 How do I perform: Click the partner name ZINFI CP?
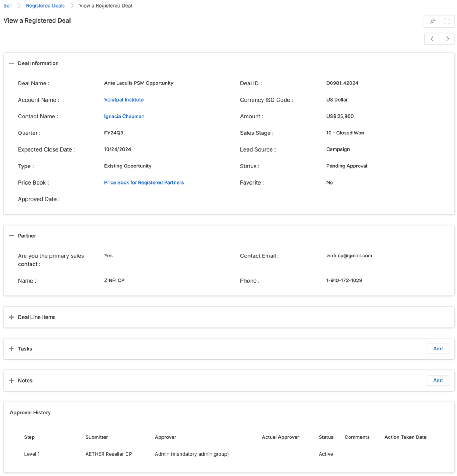click(x=115, y=280)
